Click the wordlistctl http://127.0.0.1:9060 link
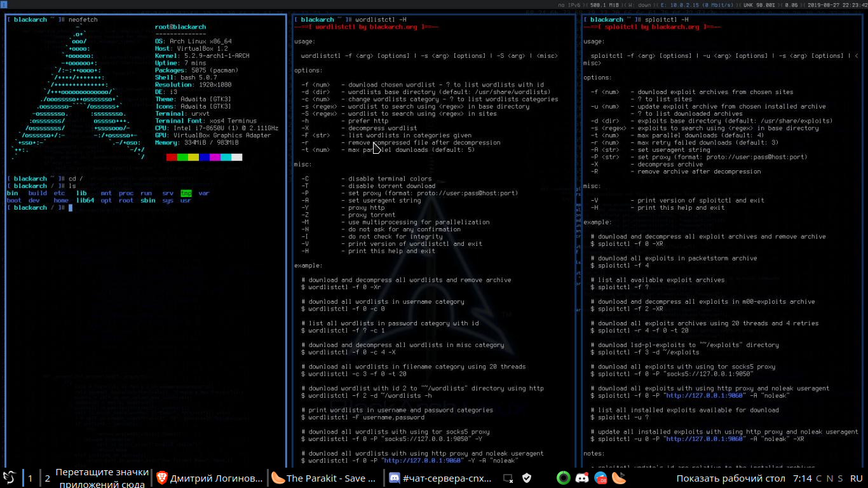 [421, 461]
